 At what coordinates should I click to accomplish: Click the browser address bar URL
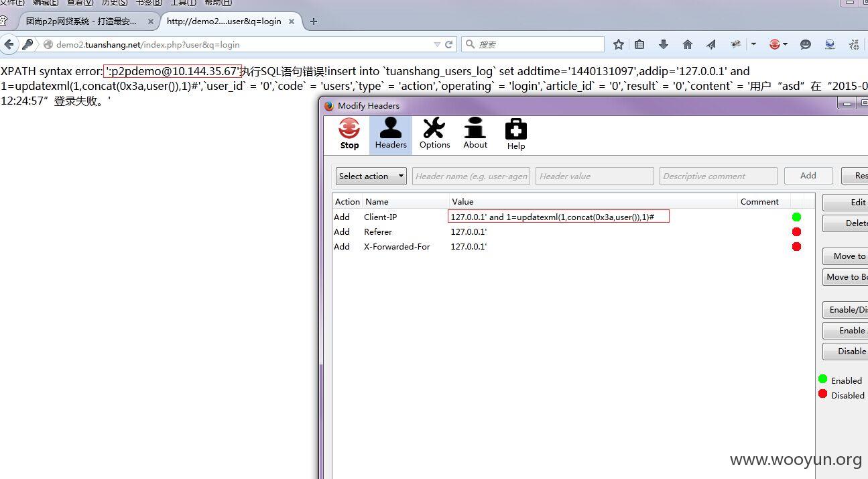(x=147, y=45)
